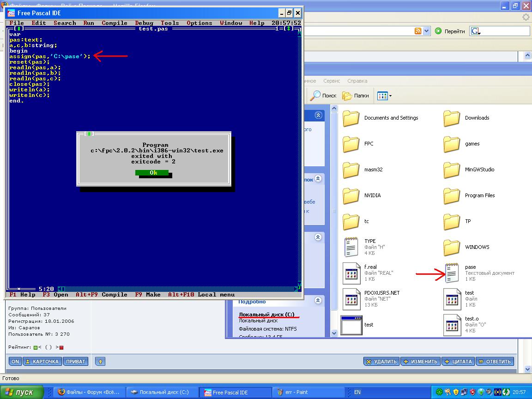Select the test.o file icon

click(x=452, y=325)
